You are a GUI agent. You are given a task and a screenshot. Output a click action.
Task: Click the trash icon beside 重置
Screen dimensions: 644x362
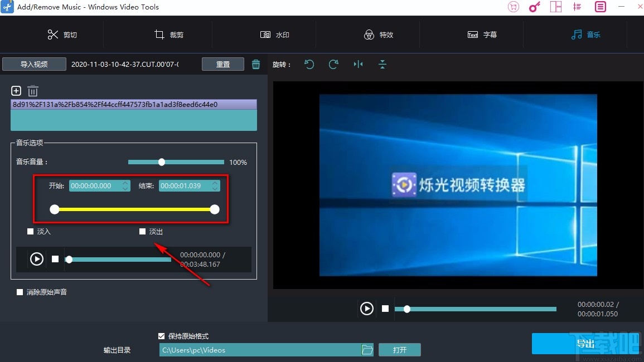[x=256, y=63]
